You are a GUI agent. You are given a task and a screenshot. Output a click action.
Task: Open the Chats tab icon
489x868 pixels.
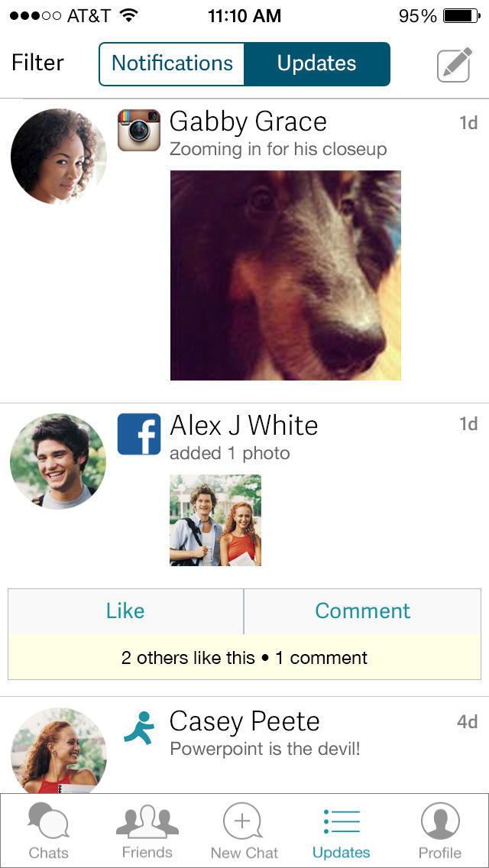coord(49,831)
